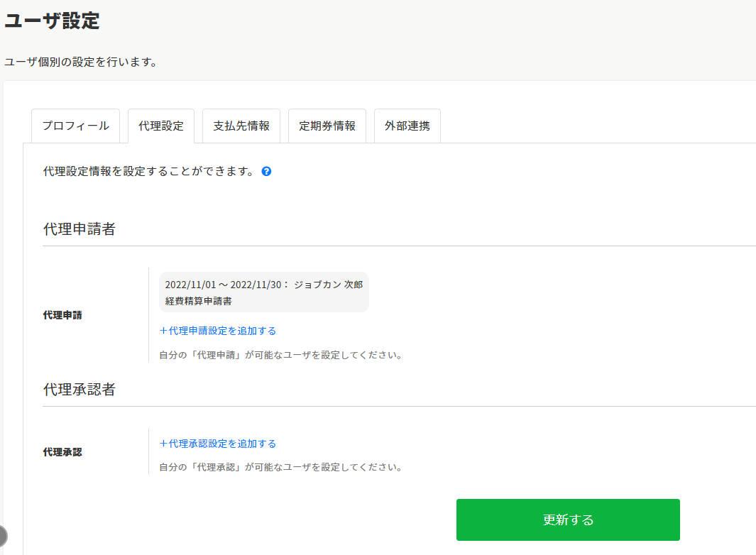Click the ユーザ個別の設定を行います subtitle text
756x555 pixels.
(80, 62)
